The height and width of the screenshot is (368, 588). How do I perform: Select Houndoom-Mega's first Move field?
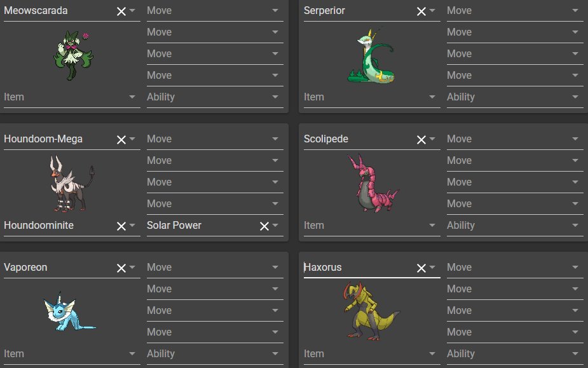point(215,139)
